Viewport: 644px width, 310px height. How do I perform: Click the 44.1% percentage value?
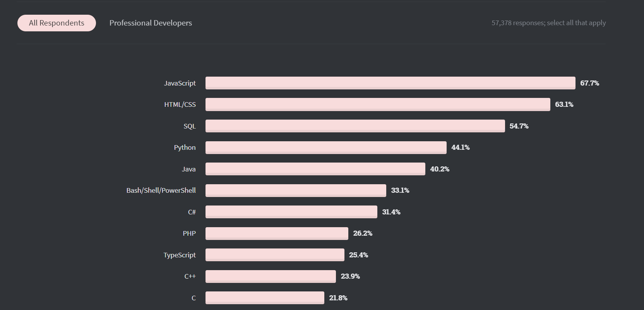459,147
